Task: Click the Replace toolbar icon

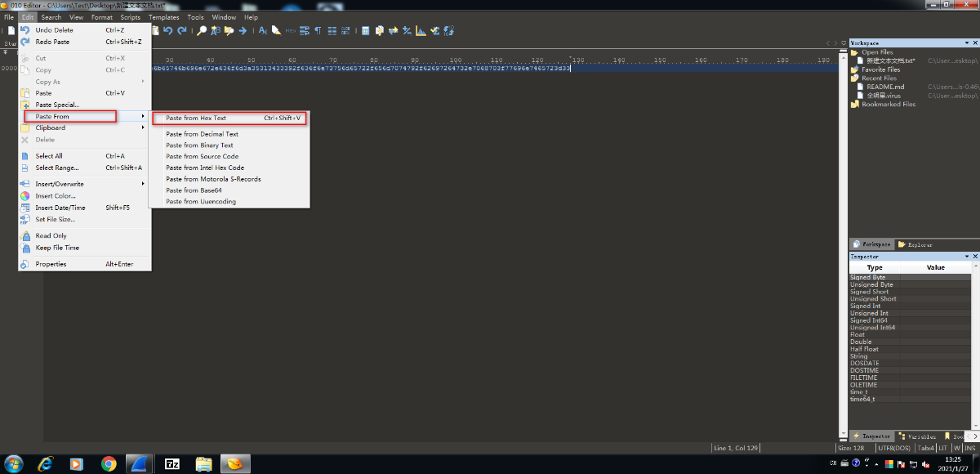Action: click(x=216, y=30)
